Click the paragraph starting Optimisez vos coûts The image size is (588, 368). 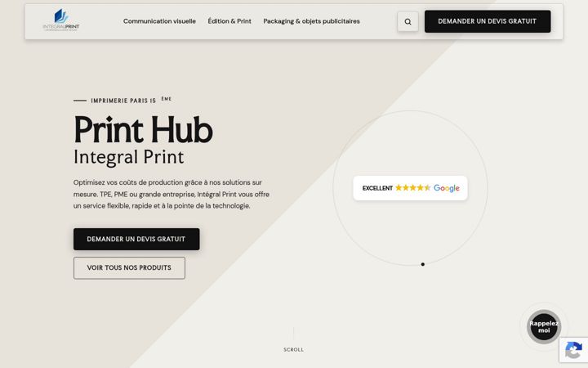click(171, 194)
